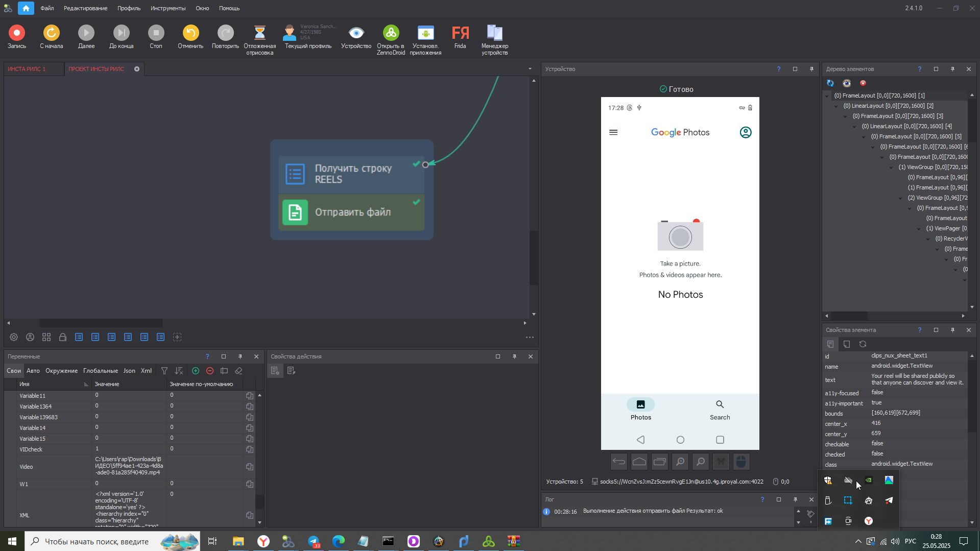
Task: Toggle the lock icon below the canvas
Action: [63, 337]
